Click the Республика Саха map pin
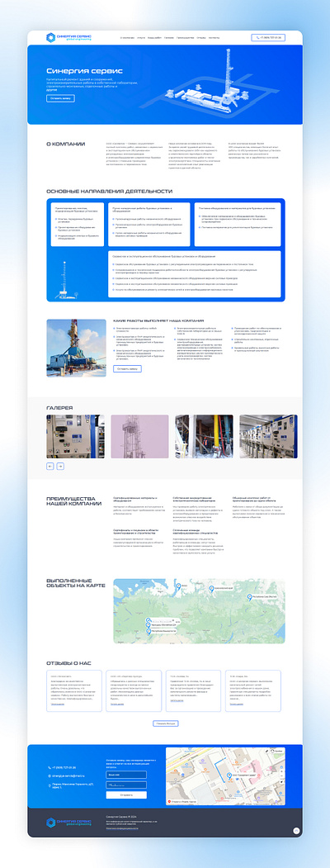 [250, 597]
